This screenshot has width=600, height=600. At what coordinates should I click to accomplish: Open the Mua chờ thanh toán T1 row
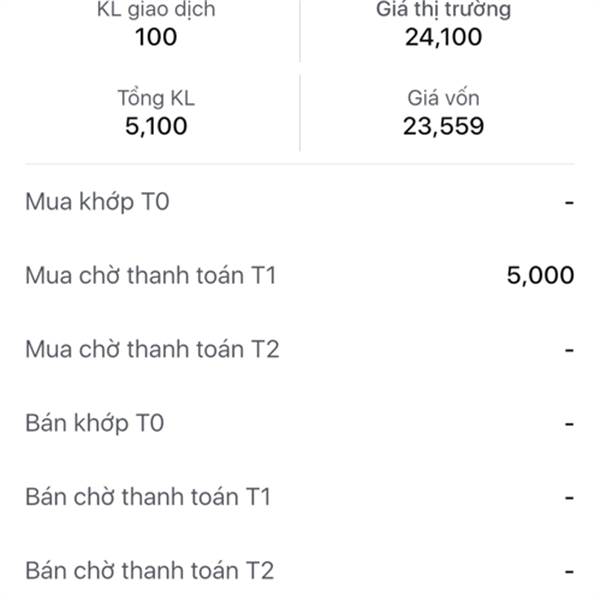(x=150, y=276)
